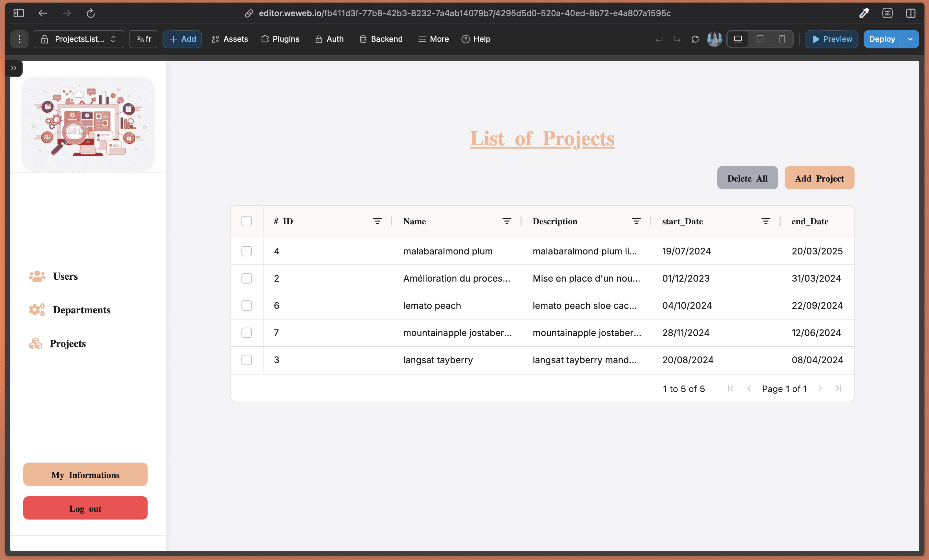Click the 'lemato peach sloe cac...' description

click(585, 306)
